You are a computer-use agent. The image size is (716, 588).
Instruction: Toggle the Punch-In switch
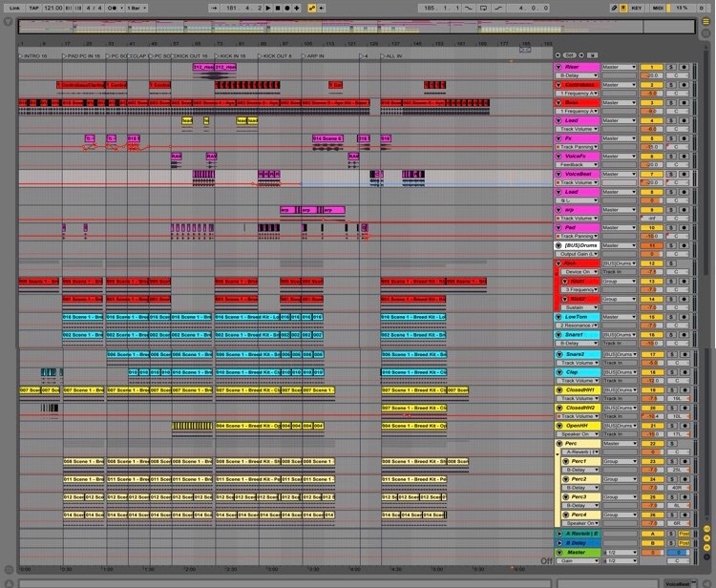pos(469,8)
